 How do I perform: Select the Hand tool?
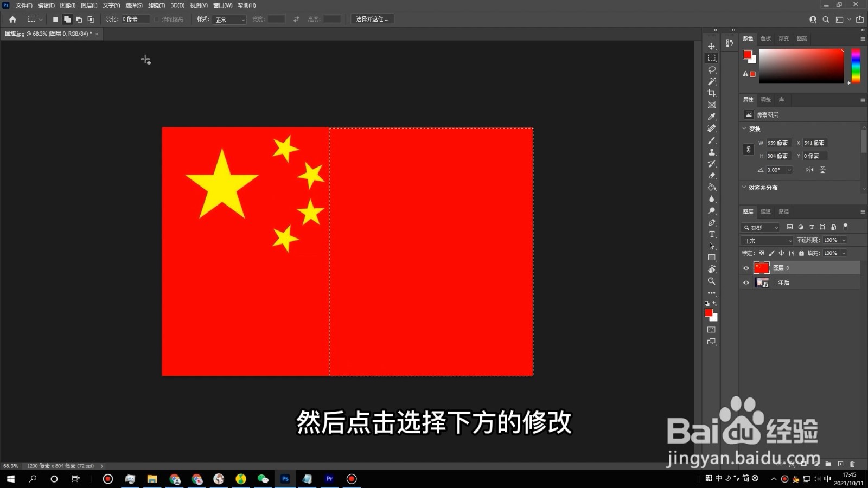[x=711, y=269]
